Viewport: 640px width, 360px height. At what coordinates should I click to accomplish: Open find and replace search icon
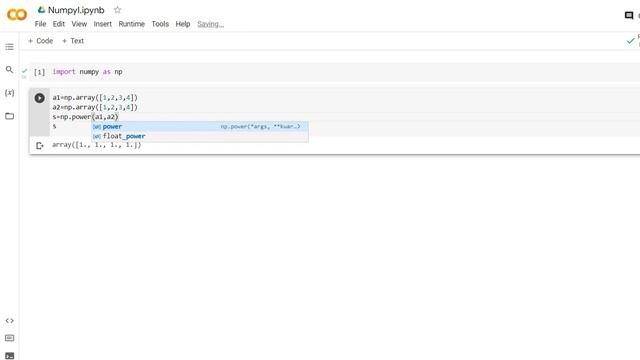9,70
